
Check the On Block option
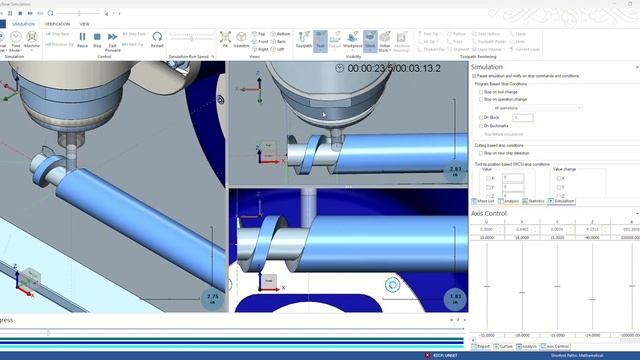click(x=481, y=118)
